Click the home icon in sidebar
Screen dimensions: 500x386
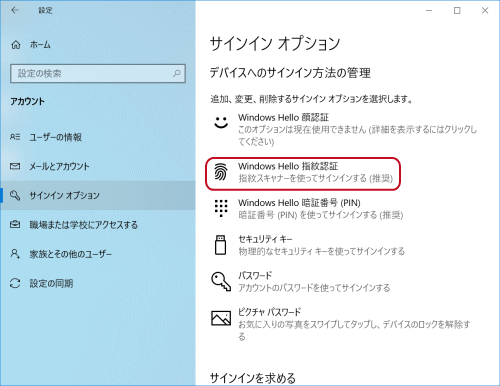pyautogui.click(x=16, y=45)
